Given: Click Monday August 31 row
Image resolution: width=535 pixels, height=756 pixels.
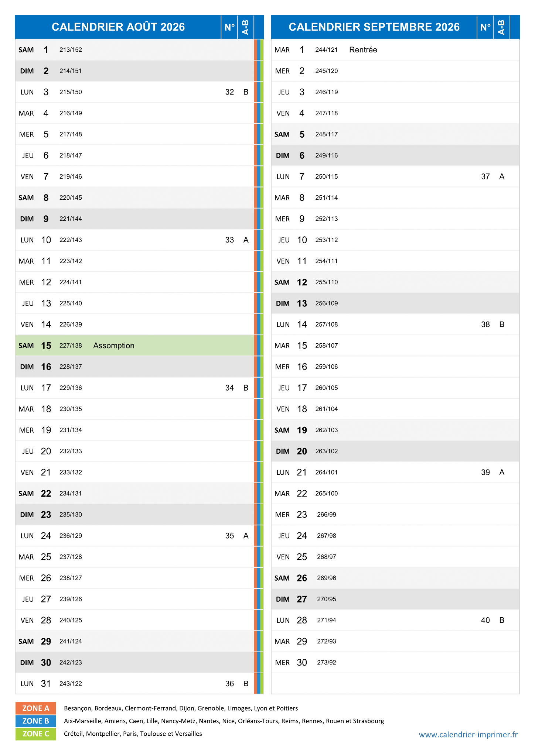Looking at the screenshot, I should tap(134, 684).
